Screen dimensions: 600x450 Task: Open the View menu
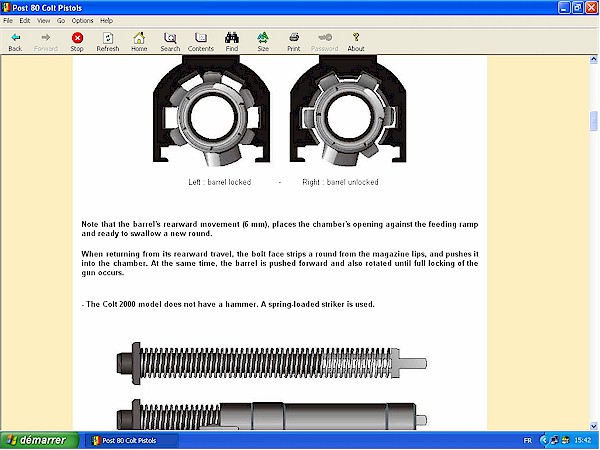[44, 21]
